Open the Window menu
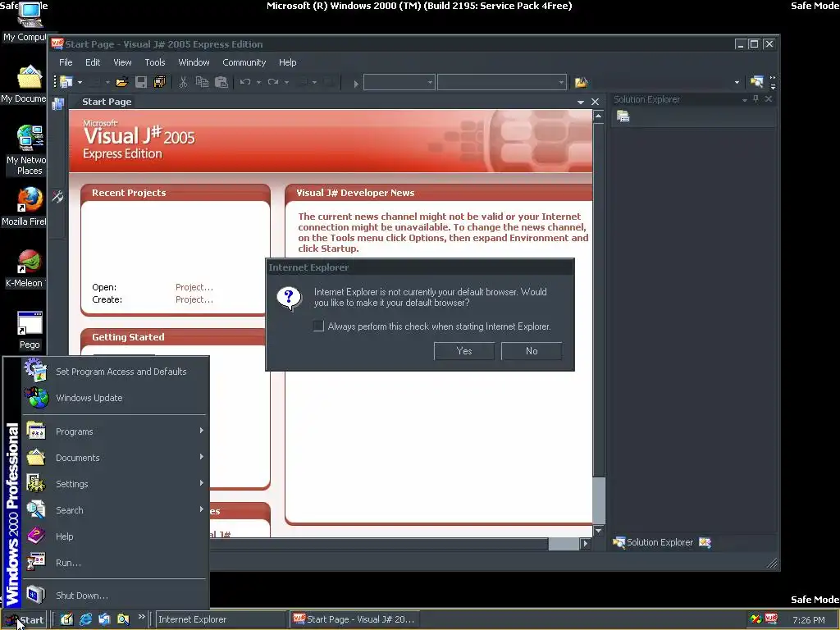The height and width of the screenshot is (630, 840). pyautogui.click(x=194, y=62)
